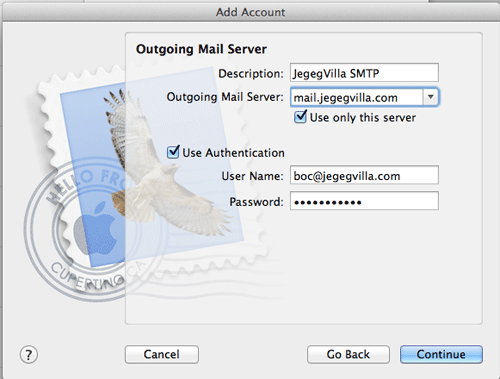Expand the Outgoing Mail Server dropdown arrow
This screenshot has height=379, width=500.
pyautogui.click(x=431, y=97)
